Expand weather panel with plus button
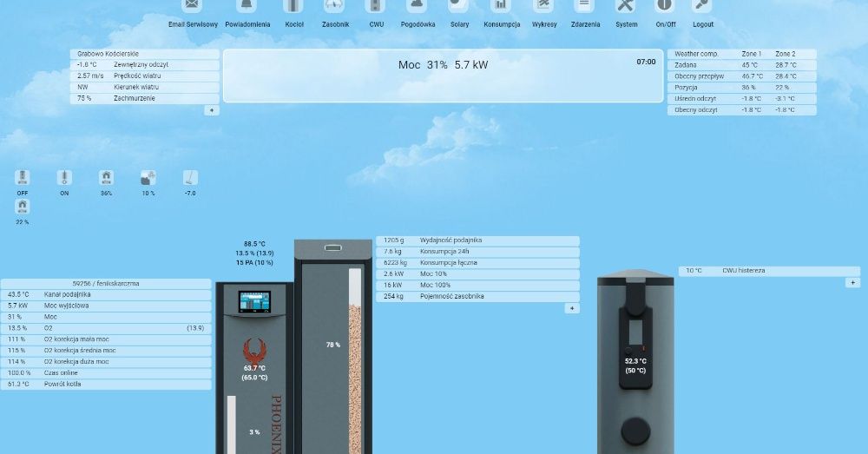Viewport: 868px width, 454px height. coord(212,110)
